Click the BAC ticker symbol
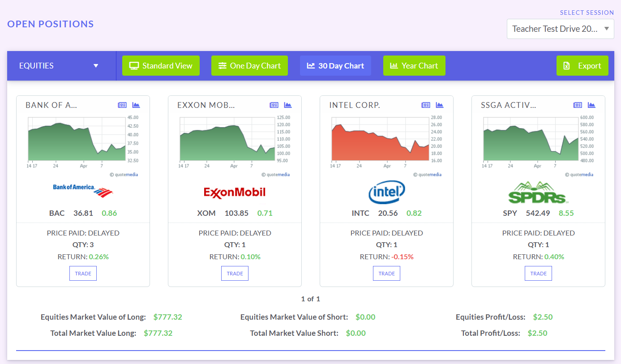The image size is (621, 364). coord(57,213)
